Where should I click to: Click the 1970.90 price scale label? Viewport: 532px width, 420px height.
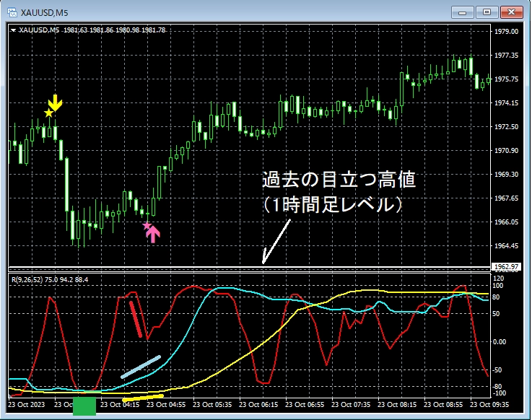tap(506, 150)
